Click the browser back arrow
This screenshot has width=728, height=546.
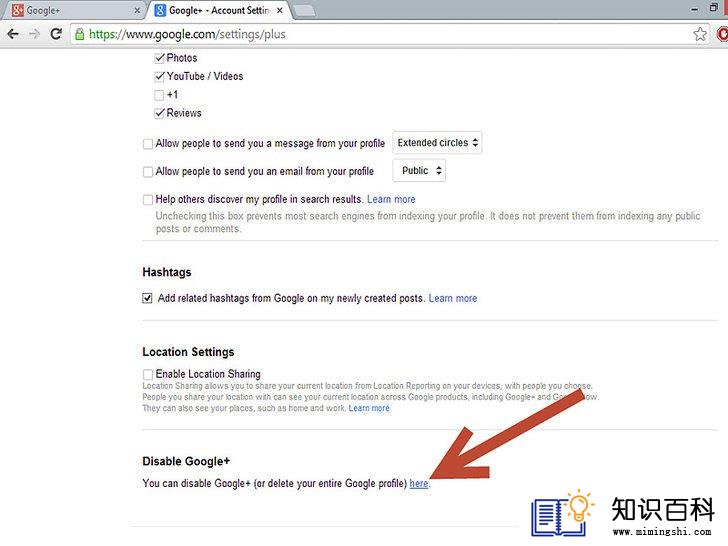13,34
